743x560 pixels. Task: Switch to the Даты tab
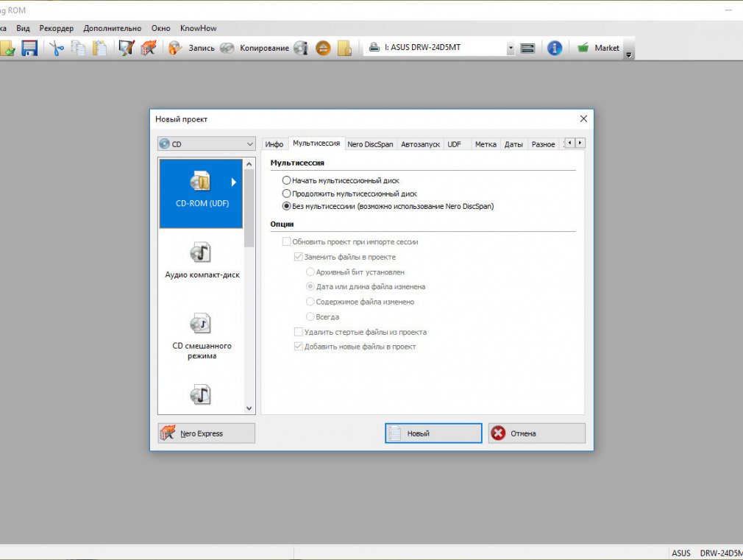pos(513,144)
